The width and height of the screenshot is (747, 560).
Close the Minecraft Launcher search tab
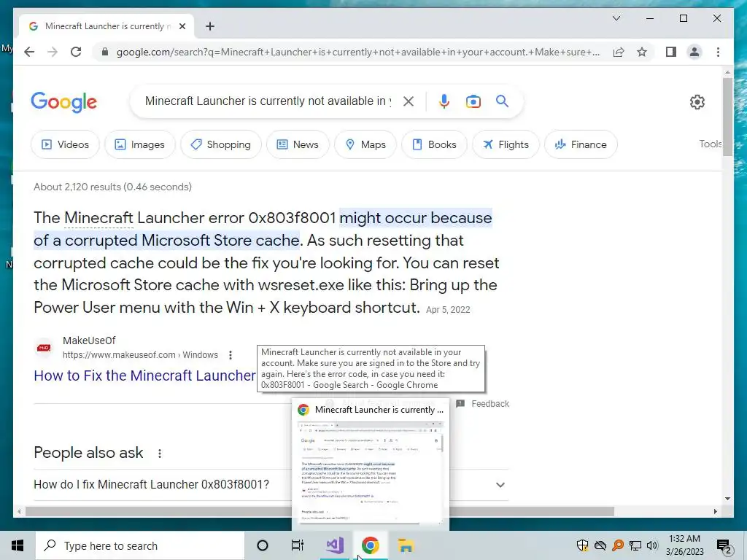point(182,26)
